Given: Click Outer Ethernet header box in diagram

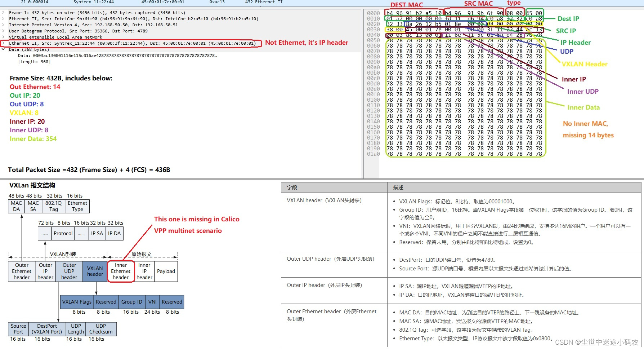Looking at the screenshot, I should pyautogui.click(x=22, y=271).
